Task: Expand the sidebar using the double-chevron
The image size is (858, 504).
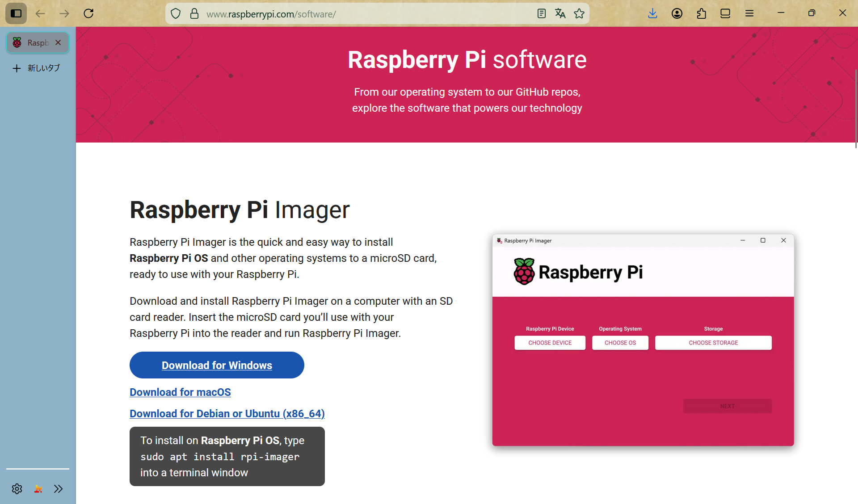Action: point(58,488)
